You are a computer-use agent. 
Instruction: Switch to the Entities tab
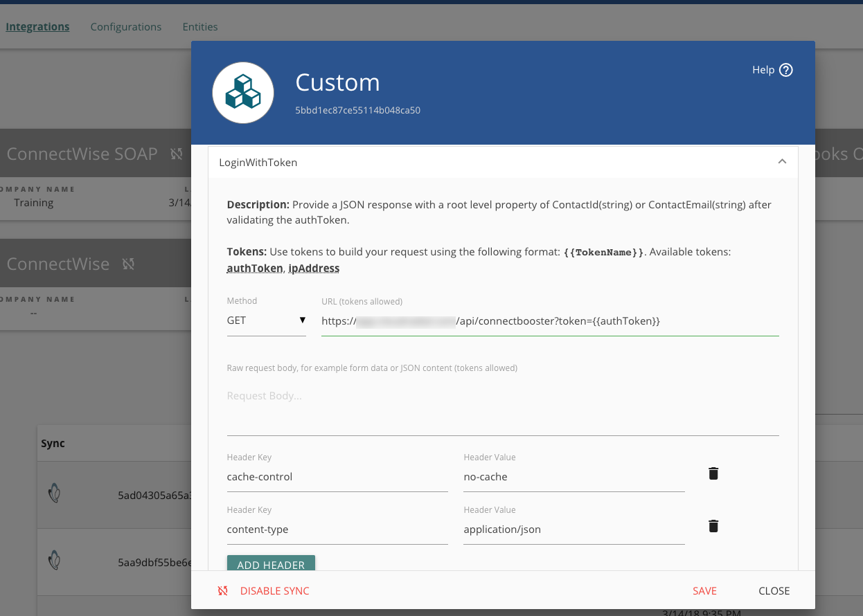point(200,27)
